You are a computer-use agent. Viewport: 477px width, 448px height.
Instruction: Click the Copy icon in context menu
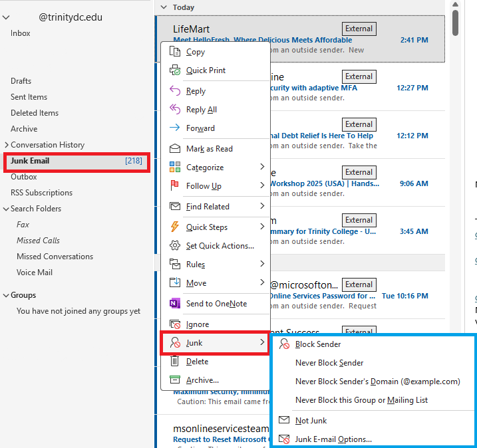coord(175,52)
